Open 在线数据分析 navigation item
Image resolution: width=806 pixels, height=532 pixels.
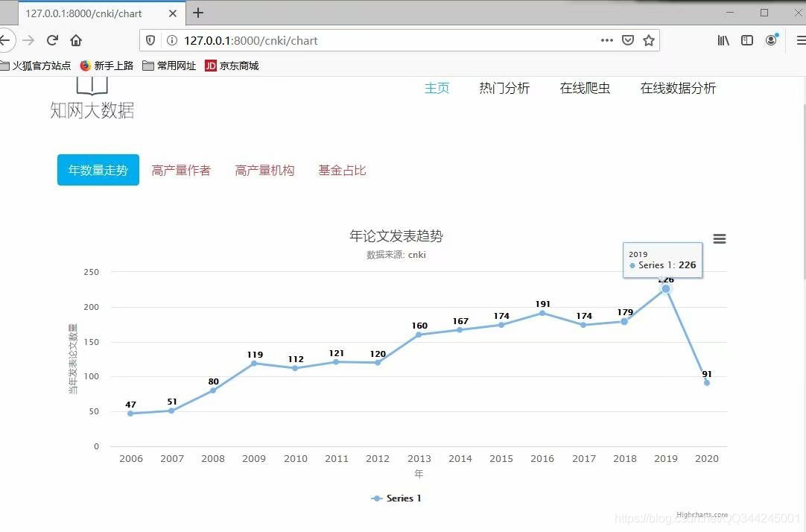678,89
